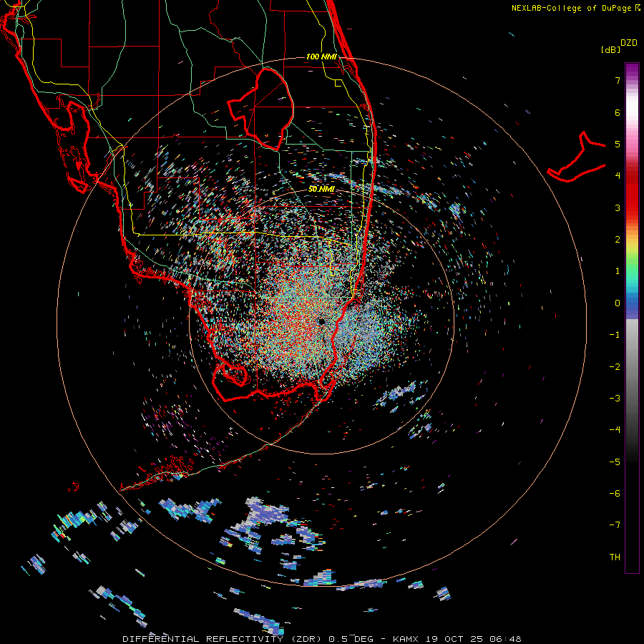Click the 5 dB scale label

(x=618, y=144)
